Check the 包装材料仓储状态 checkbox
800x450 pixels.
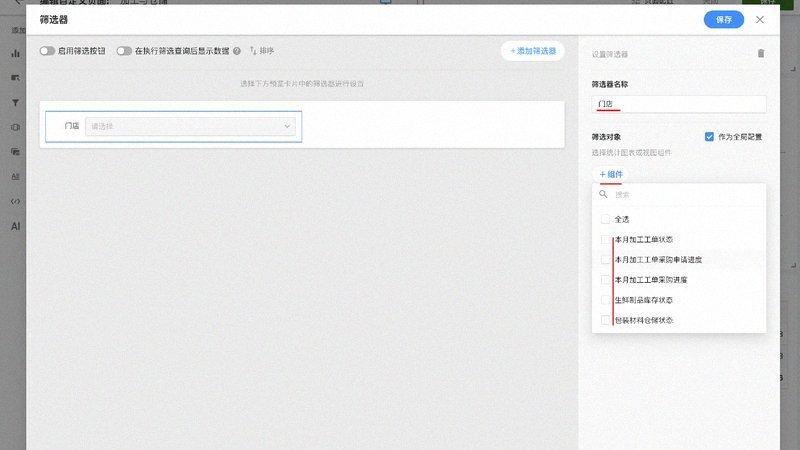[605, 320]
